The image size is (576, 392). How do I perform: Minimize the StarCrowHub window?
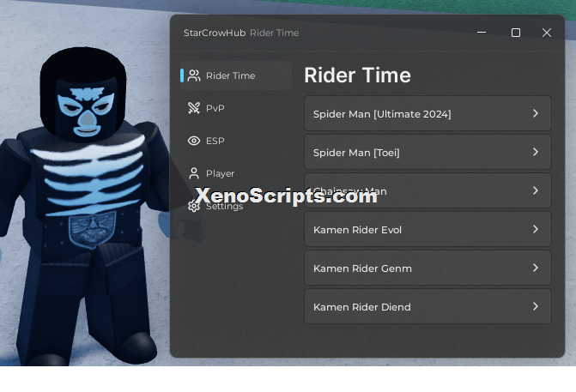tap(482, 33)
